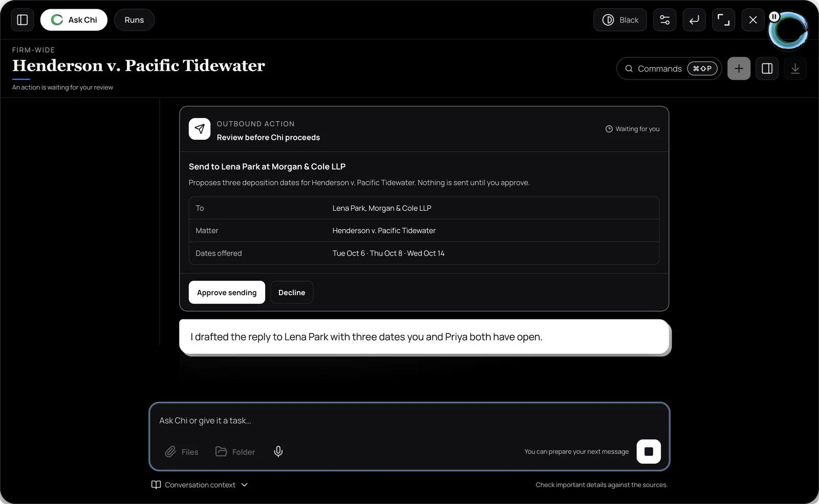Focus the Ask Chi message input

409,421
